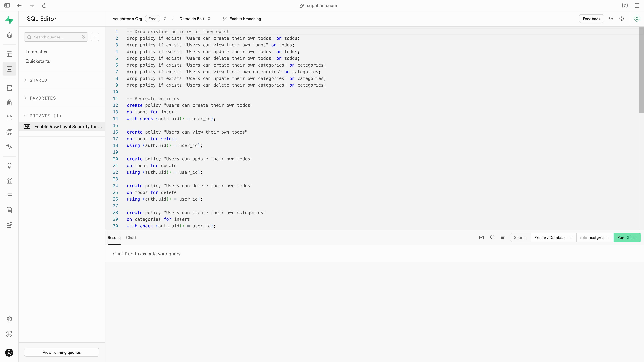Open the role postgres dropdown
This screenshot has width=644, height=362.
tap(595, 238)
